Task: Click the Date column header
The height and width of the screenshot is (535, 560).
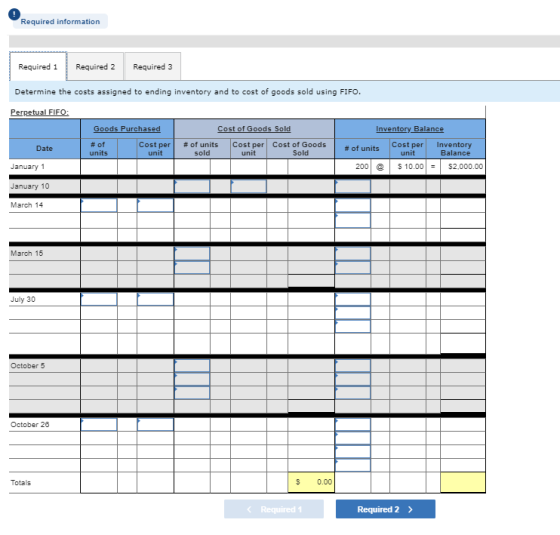Action: coord(44,149)
